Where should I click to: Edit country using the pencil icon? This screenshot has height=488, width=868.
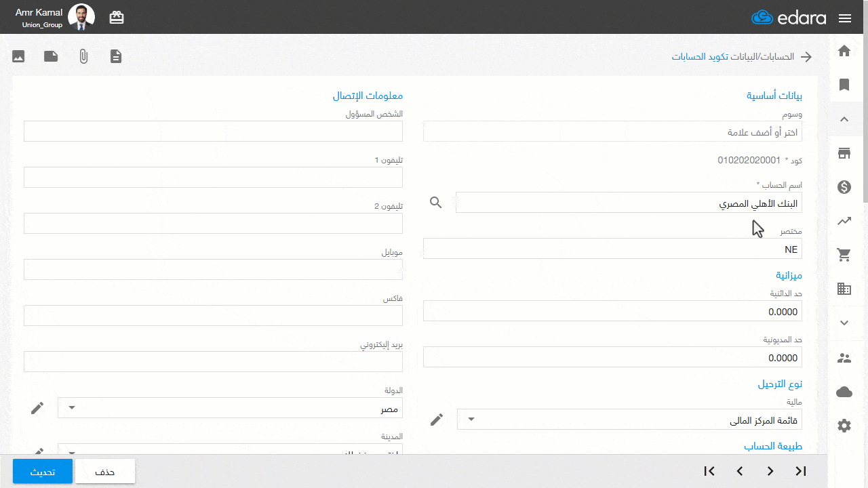(37, 407)
